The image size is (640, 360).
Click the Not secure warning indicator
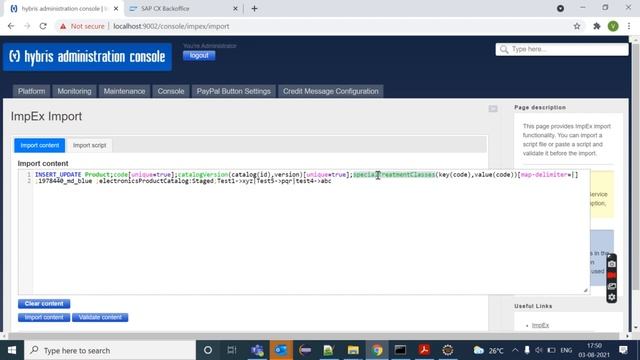click(x=82, y=26)
